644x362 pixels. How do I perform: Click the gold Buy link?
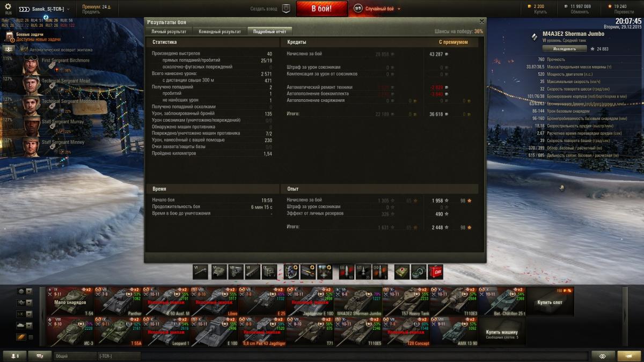pyautogui.click(x=539, y=12)
